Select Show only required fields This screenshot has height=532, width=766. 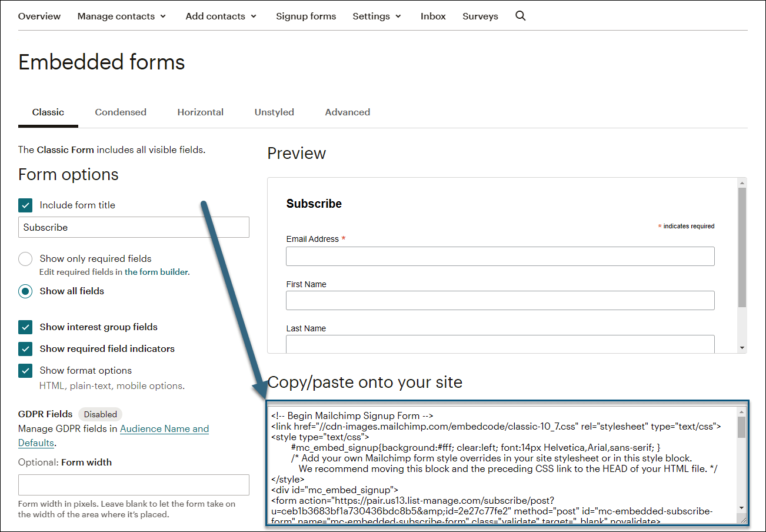tap(25, 259)
